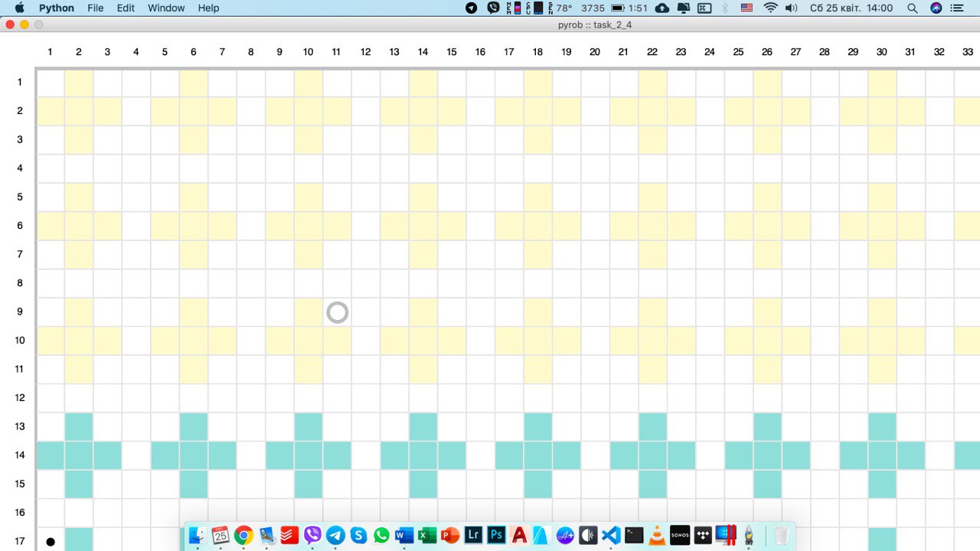Open Skype from the Dock
The image size is (980, 551).
[x=358, y=536]
